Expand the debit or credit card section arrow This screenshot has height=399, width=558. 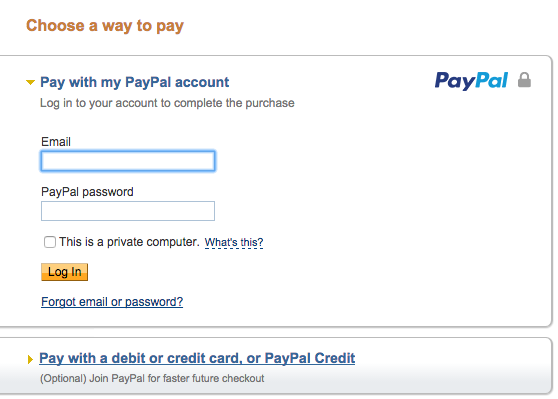click(30, 359)
